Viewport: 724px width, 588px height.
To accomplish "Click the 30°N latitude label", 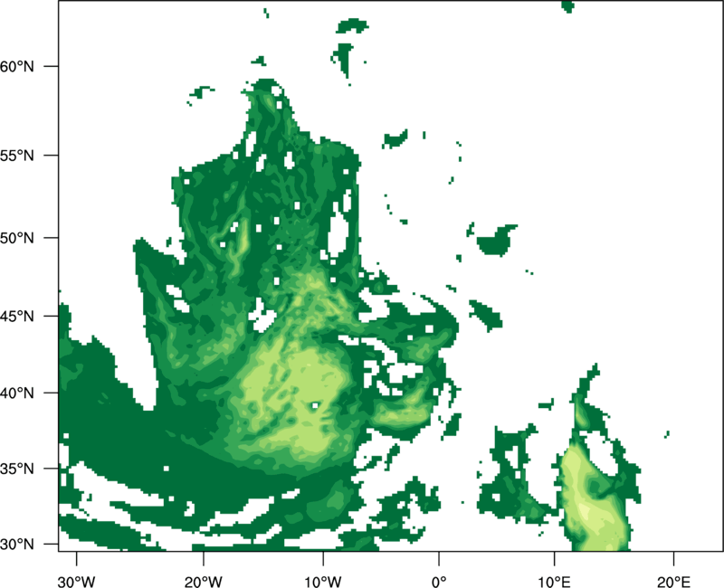I will (17, 545).
